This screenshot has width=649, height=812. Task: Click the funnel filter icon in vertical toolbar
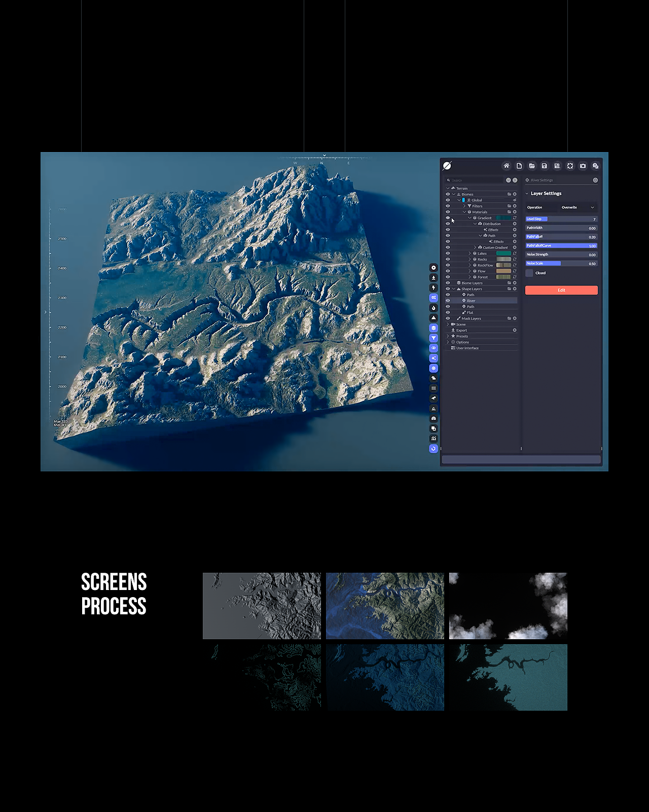pyautogui.click(x=434, y=338)
